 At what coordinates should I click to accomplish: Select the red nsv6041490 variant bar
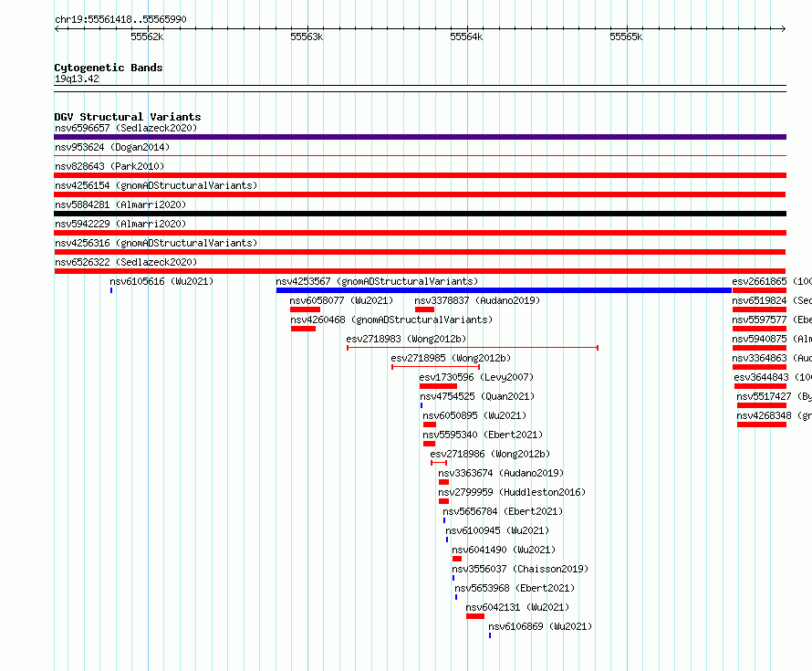point(457,559)
